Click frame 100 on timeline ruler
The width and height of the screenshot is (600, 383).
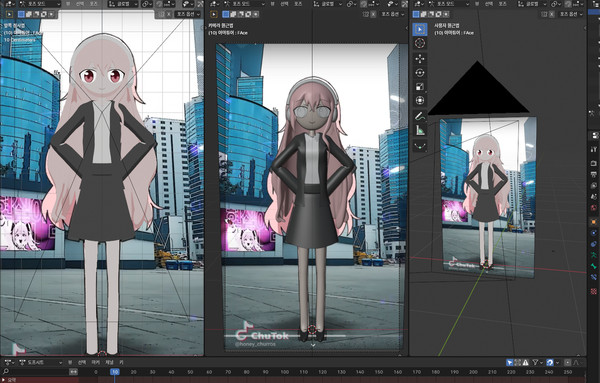click(284, 372)
